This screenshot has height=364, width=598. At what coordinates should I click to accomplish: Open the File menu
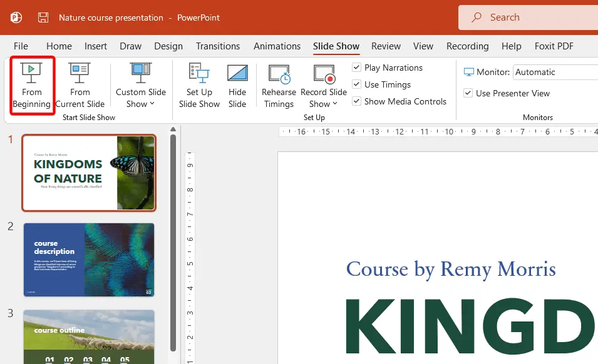point(21,46)
